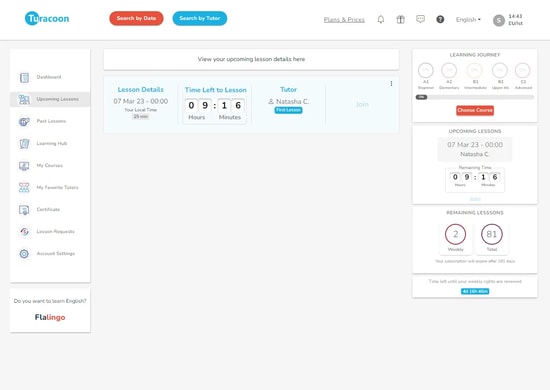Screen dimensions: 550x390
Task: Open the Flalingo link
Action: pyautogui.click(x=50, y=317)
